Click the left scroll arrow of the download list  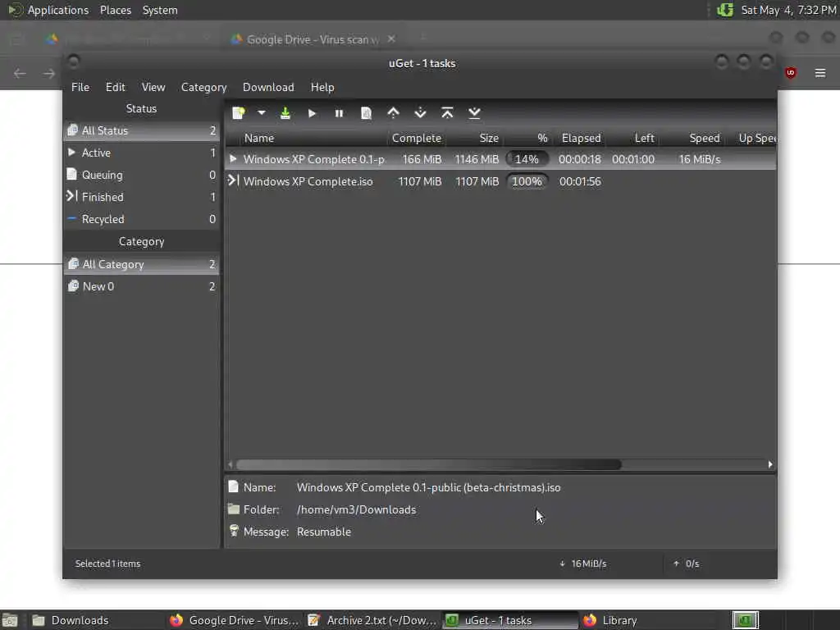[x=231, y=464]
